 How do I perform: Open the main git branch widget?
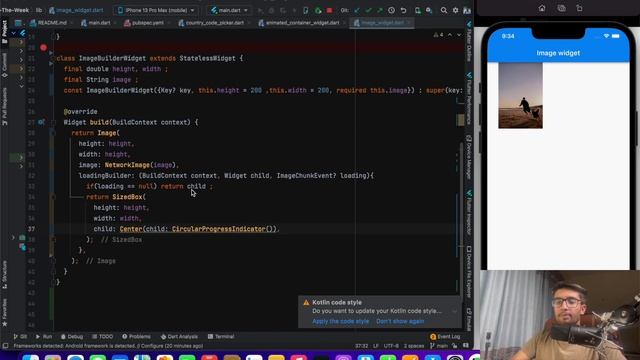[439, 346]
